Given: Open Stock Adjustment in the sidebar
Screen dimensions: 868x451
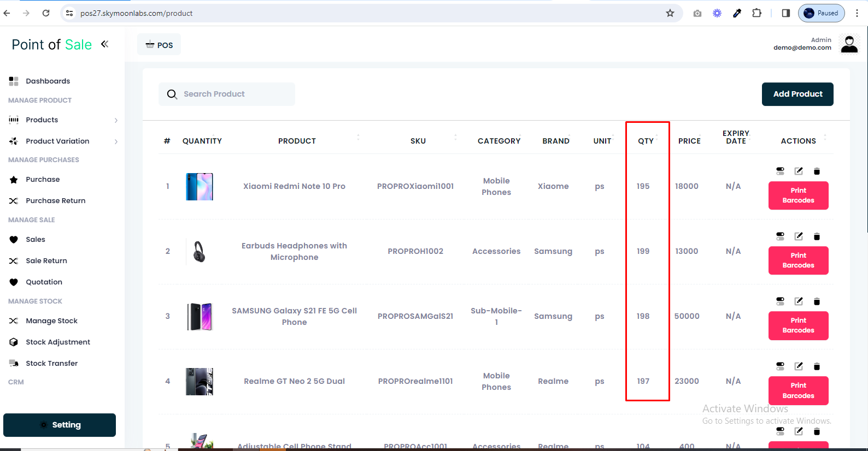Looking at the screenshot, I should pos(58,342).
